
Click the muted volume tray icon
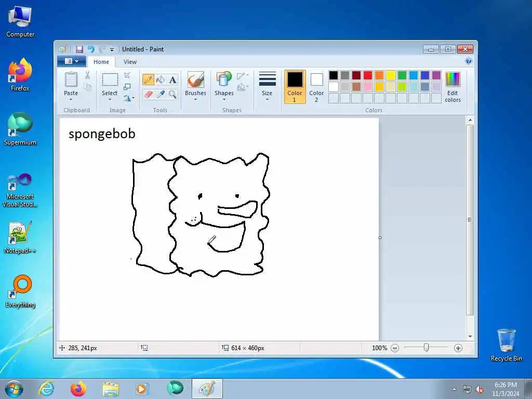click(480, 390)
